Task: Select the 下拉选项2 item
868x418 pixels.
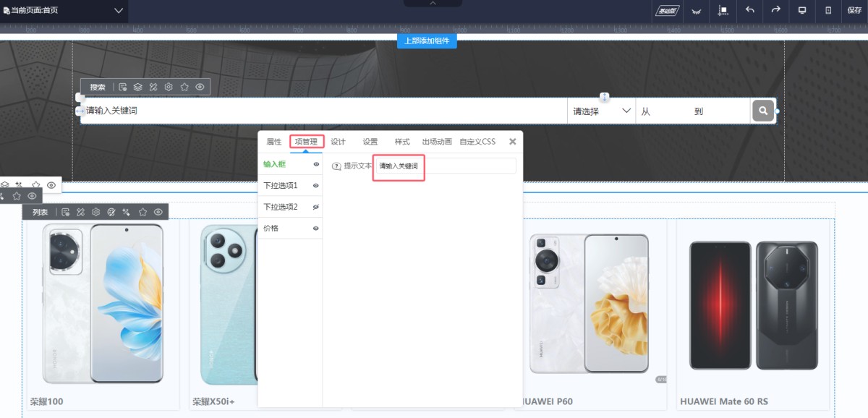Action: tap(290, 207)
